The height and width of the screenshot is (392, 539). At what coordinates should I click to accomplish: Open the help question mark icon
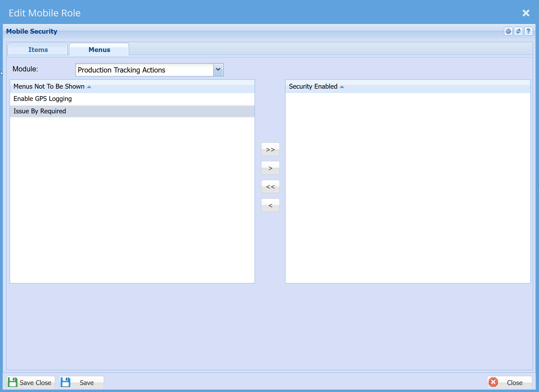(528, 31)
